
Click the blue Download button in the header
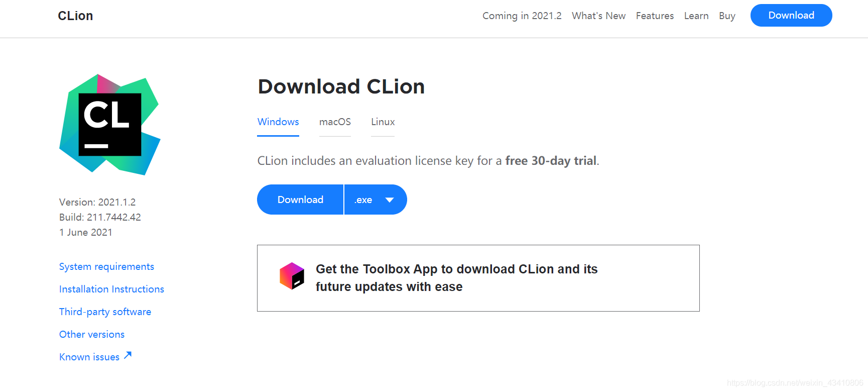791,15
